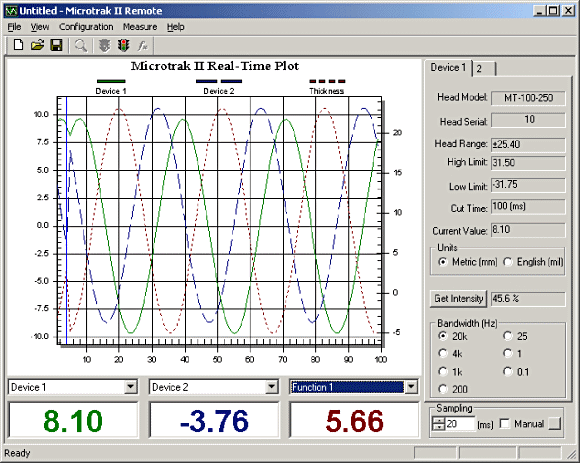
Task: Open the View menu
Action: pos(40,27)
